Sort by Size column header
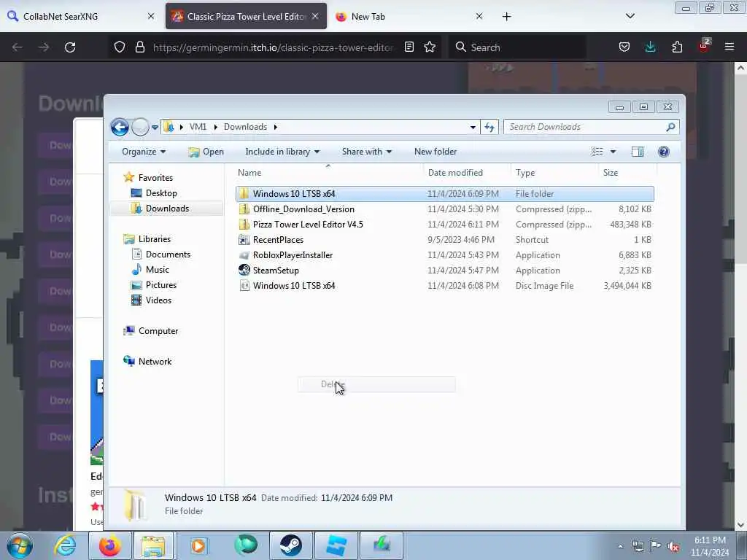 click(x=627, y=172)
